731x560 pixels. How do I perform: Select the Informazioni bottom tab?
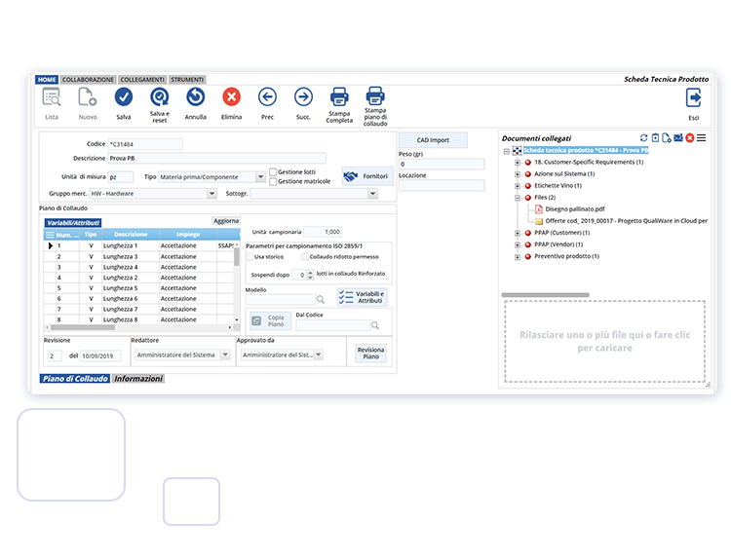click(x=138, y=379)
